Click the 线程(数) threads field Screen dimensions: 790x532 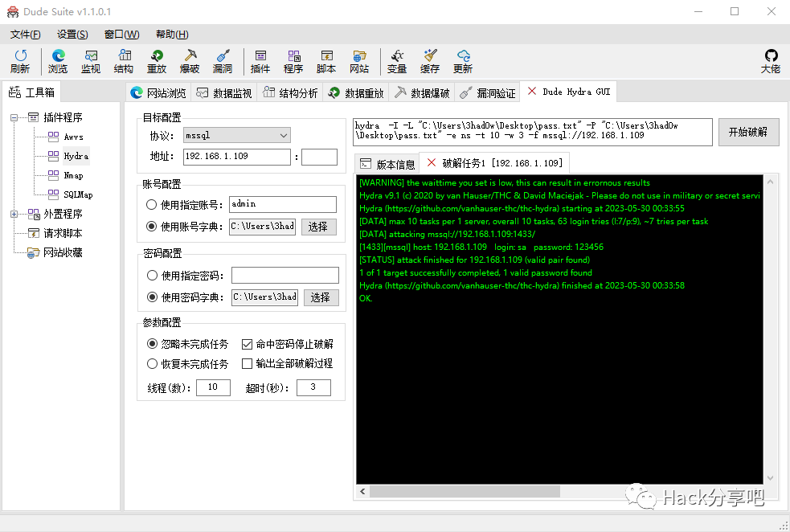click(x=213, y=387)
